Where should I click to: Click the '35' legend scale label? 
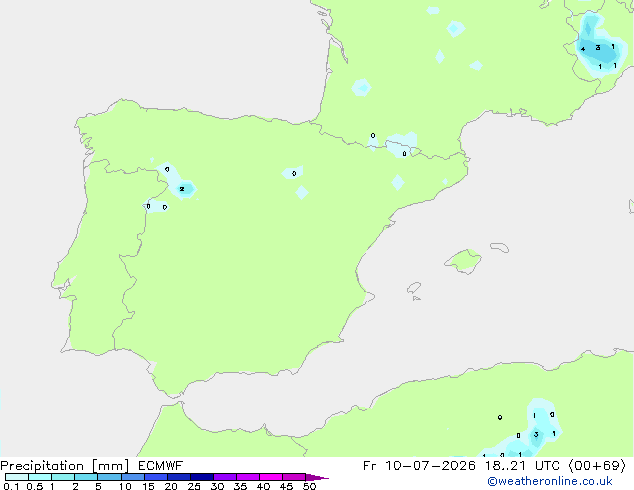coord(241,486)
